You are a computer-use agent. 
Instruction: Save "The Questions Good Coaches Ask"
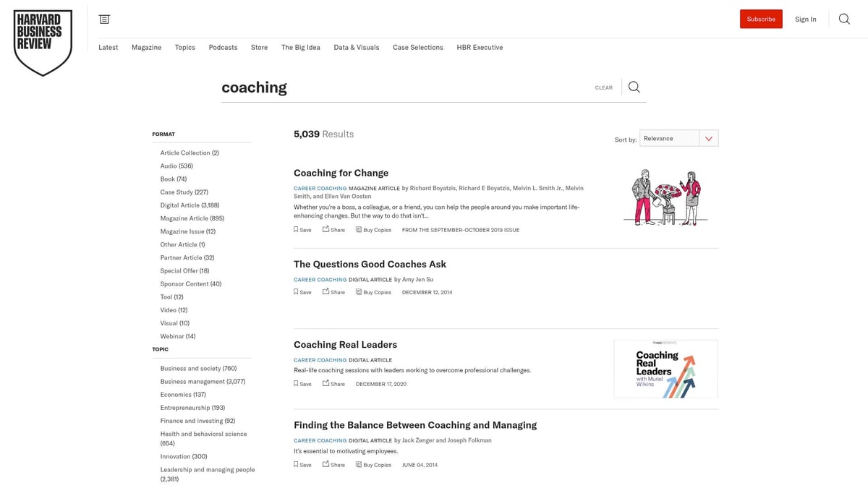(x=302, y=292)
